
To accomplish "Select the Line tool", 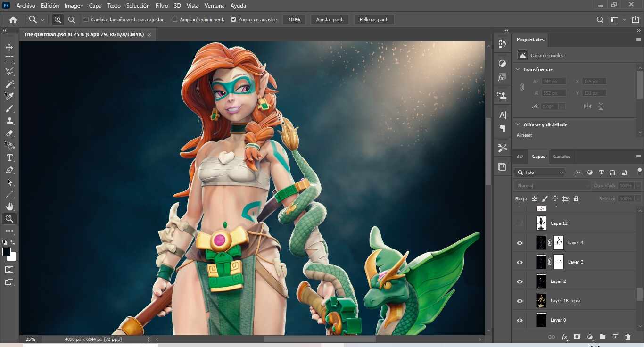I will click(x=9, y=194).
